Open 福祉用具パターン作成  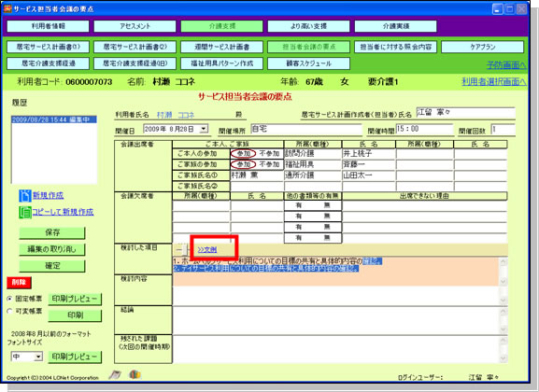[x=221, y=63]
